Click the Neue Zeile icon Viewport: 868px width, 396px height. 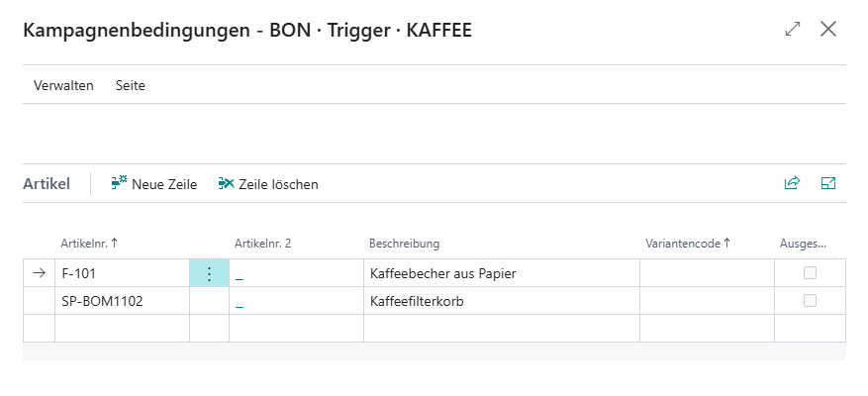pos(120,183)
